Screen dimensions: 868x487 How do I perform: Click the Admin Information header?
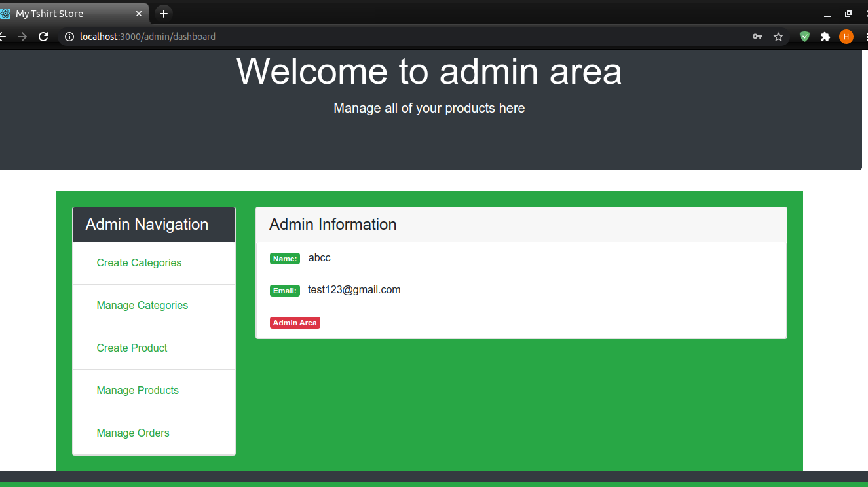pos(521,225)
